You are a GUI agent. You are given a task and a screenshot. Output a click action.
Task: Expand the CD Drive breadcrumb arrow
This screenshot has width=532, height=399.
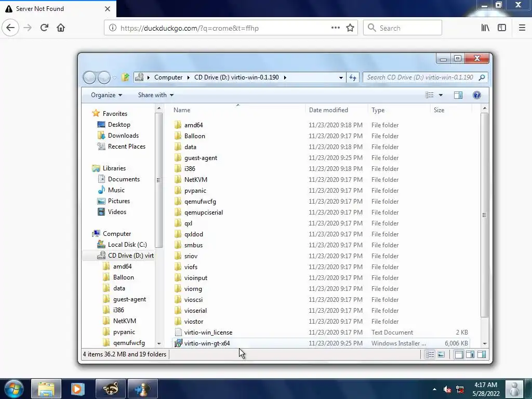[285, 77]
